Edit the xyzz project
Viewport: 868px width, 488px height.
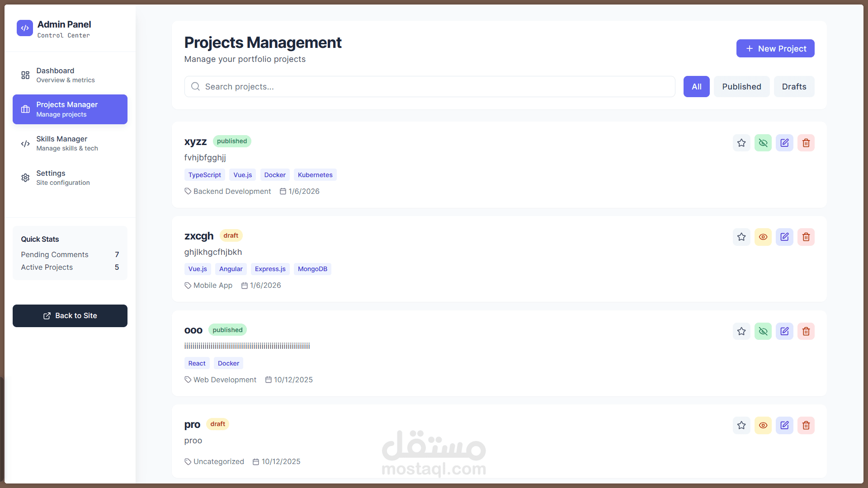pos(784,143)
